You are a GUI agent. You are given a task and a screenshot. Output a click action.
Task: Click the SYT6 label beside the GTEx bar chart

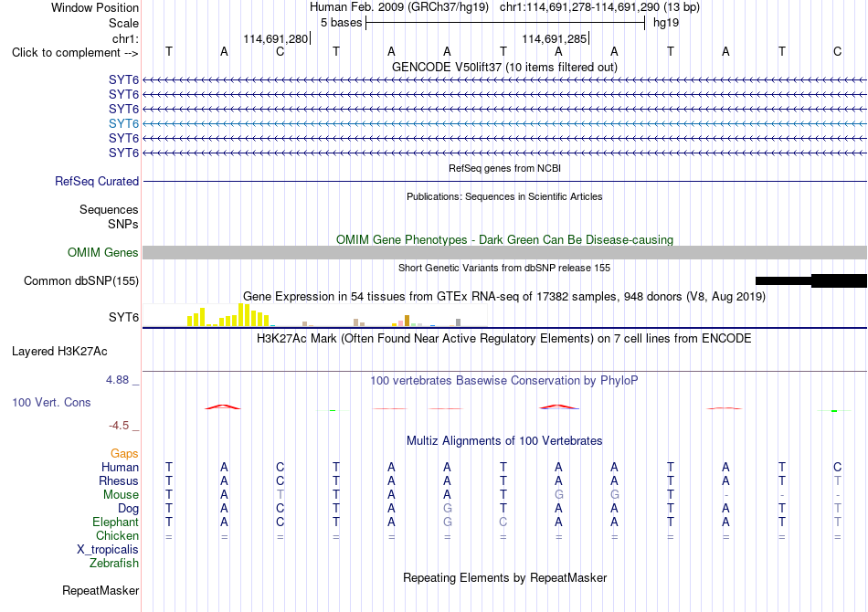pos(123,317)
